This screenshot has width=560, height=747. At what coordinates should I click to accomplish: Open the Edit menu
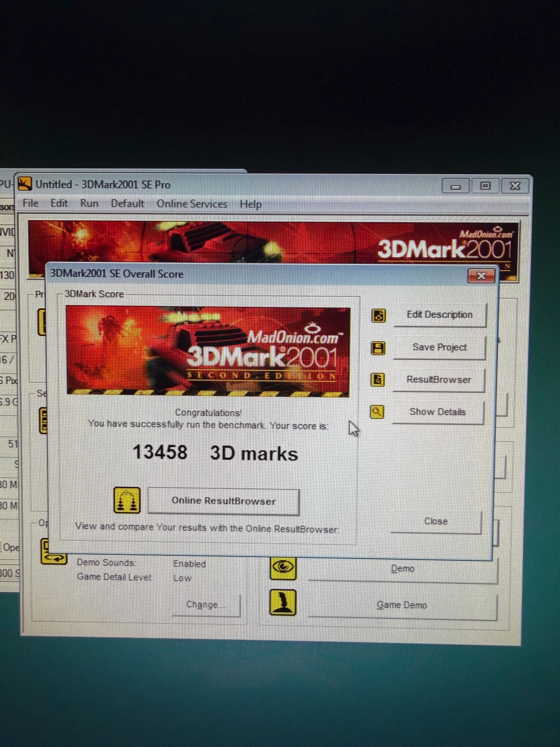point(59,203)
